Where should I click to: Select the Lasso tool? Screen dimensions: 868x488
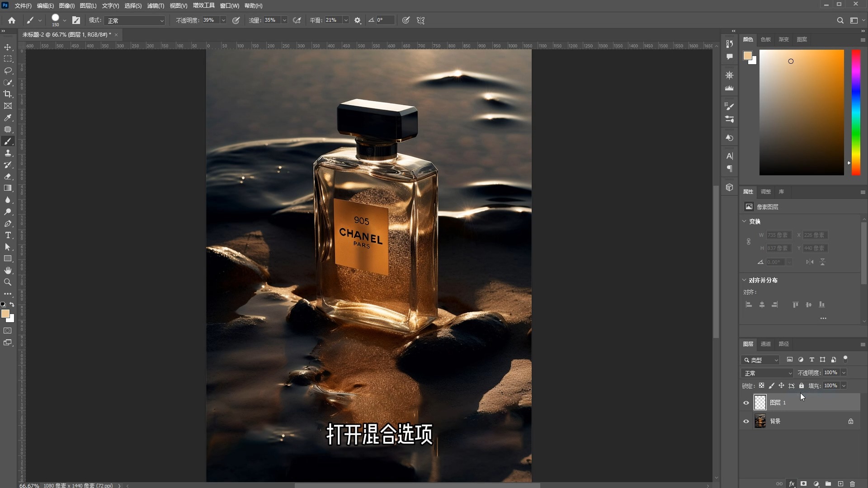point(8,71)
